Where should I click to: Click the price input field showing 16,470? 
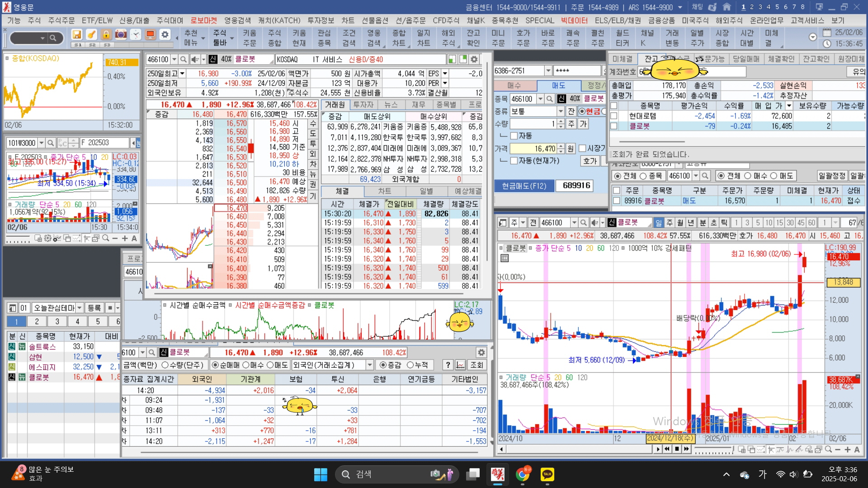click(533, 148)
